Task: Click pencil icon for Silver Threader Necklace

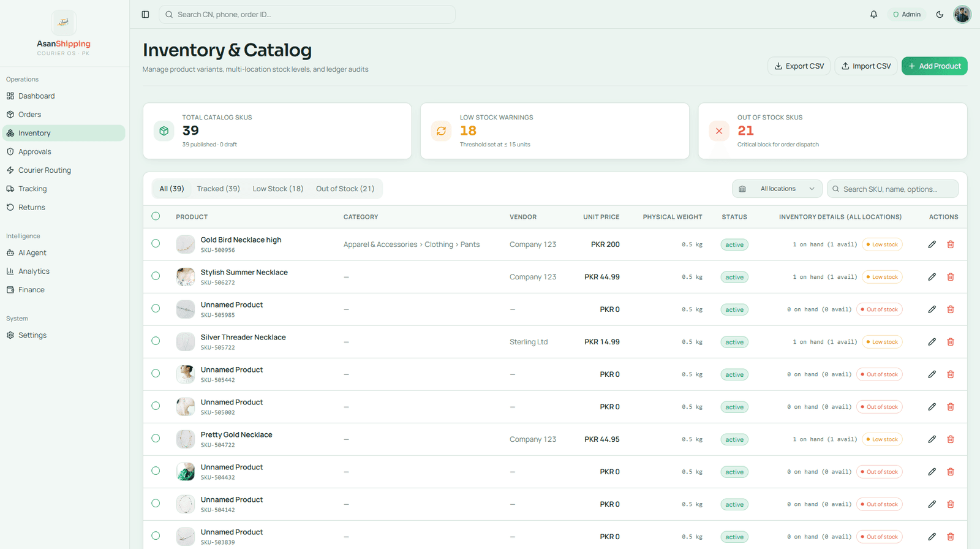Action: [x=932, y=342]
